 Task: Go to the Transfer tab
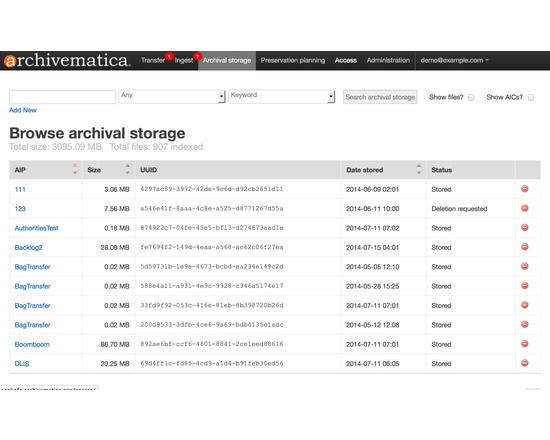(153, 60)
